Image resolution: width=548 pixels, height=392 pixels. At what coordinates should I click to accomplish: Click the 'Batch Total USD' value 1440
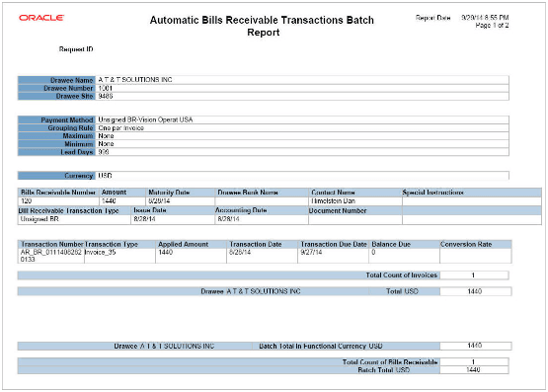(473, 369)
